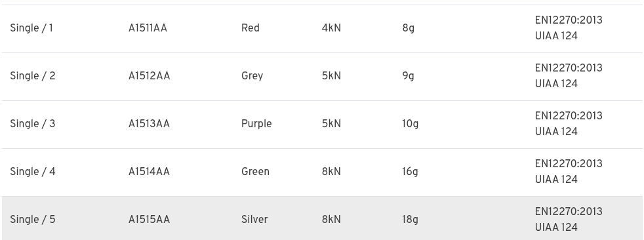644x240 pixels.
Task: Select the Single / 4 row label
Action: (x=32, y=172)
